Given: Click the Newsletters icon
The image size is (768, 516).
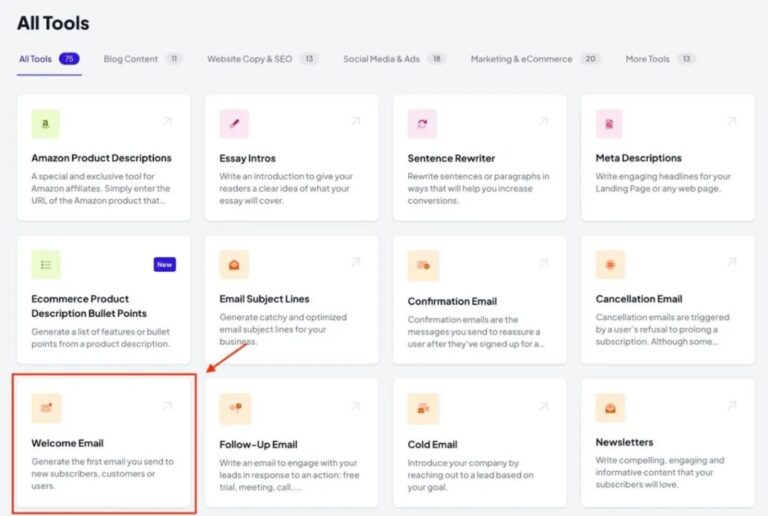Looking at the screenshot, I should point(609,408).
